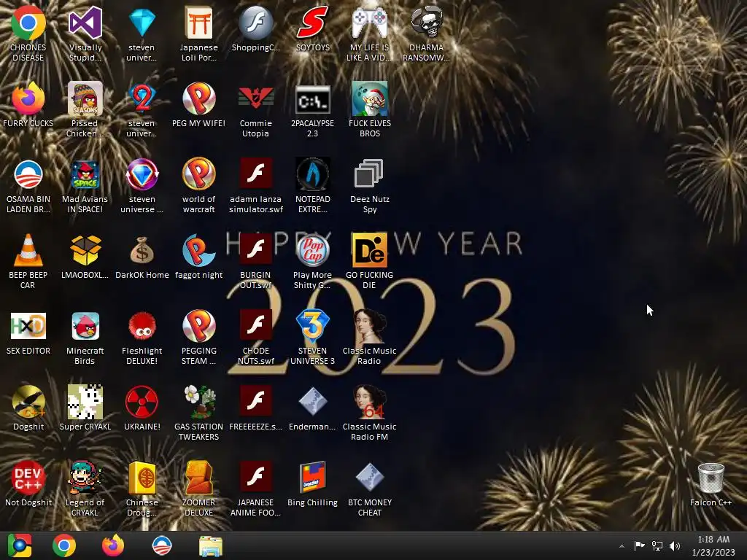The height and width of the screenshot is (560, 747).
Task: Open the volume control in the tray
Action: coord(675,545)
